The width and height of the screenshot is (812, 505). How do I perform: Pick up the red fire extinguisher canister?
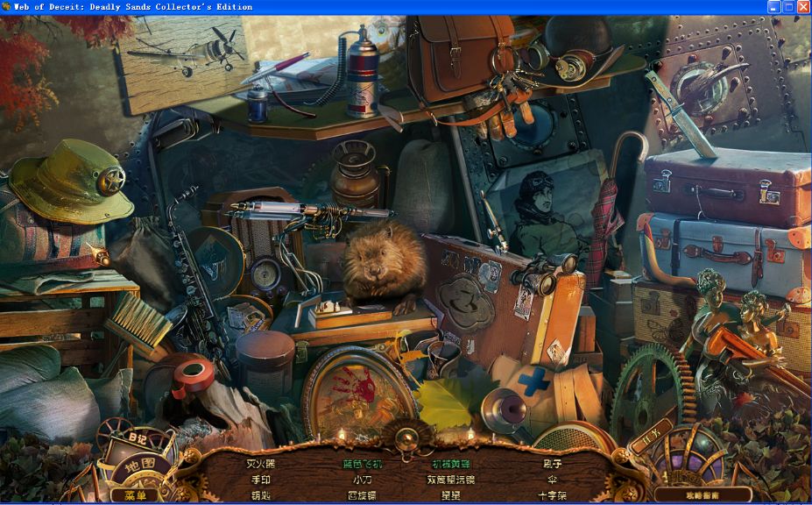(x=362, y=73)
